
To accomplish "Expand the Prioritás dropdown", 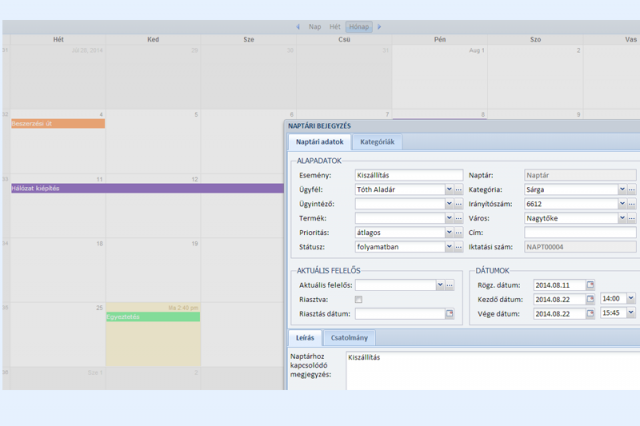I will pos(446,232).
